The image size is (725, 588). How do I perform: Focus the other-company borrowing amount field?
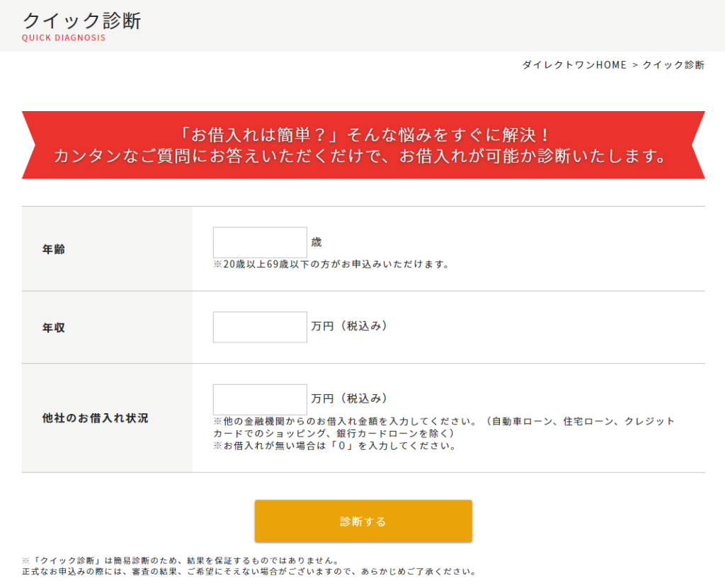coord(260,399)
